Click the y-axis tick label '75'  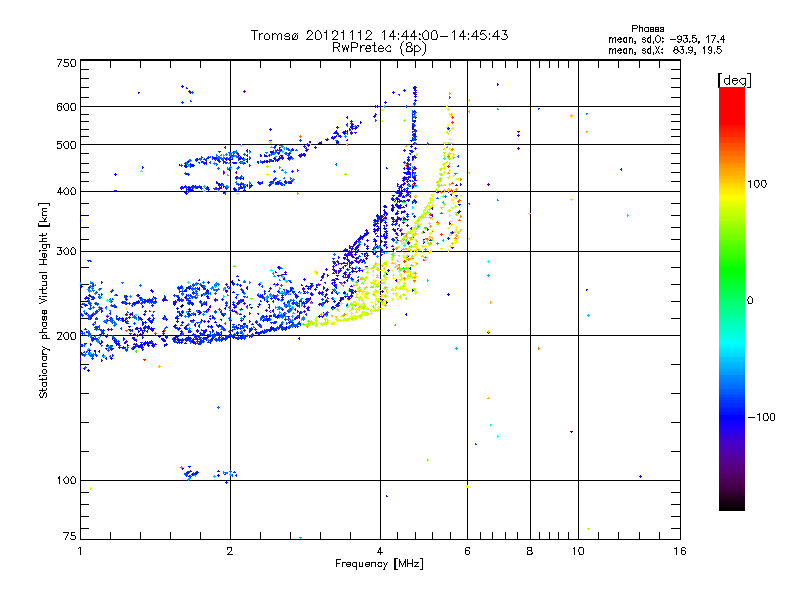pyautogui.click(x=70, y=536)
